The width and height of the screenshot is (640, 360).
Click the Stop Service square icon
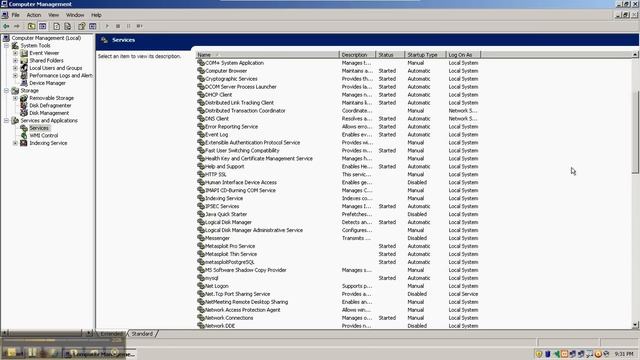(118, 26)
